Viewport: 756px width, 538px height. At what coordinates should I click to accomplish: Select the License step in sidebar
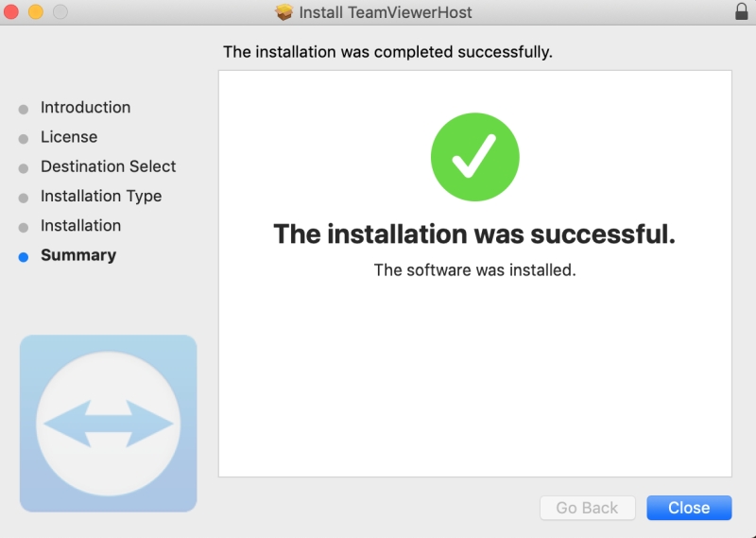(69, 137)
